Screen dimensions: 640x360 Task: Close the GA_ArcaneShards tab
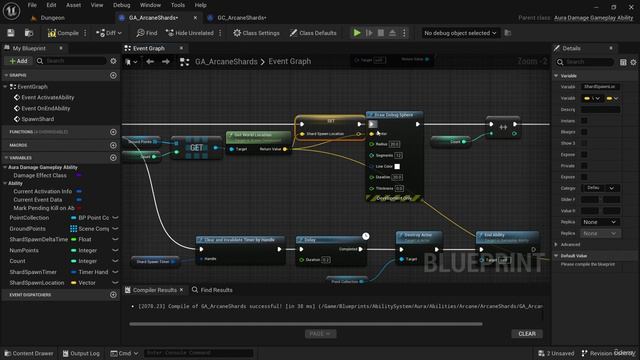pyautogui.click(x=195, y=18)
